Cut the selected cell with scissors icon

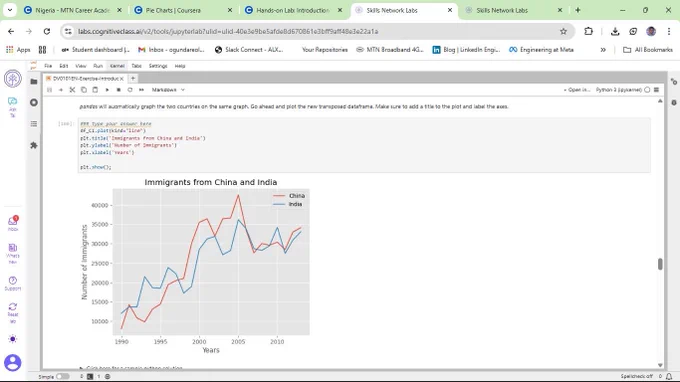(x=72, y=90)
